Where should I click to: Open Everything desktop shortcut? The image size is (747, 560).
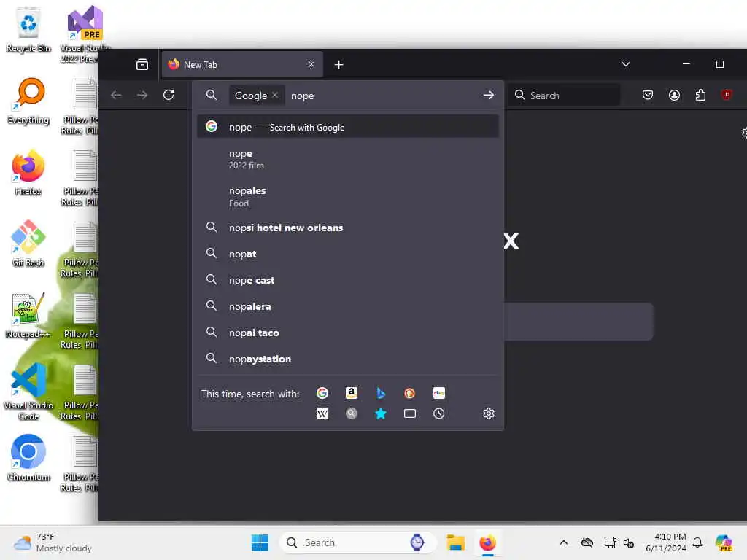point(28,101)
